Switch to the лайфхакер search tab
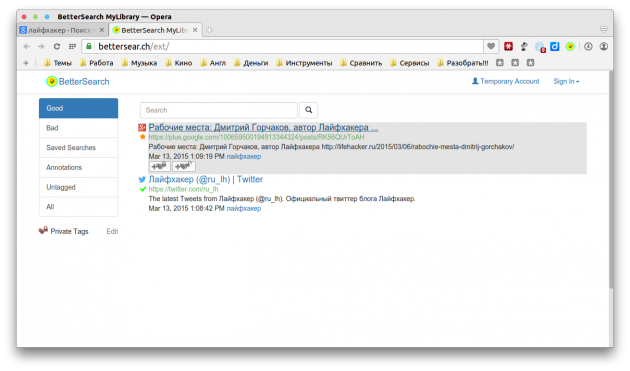630x371 pixels. [63, 30]
